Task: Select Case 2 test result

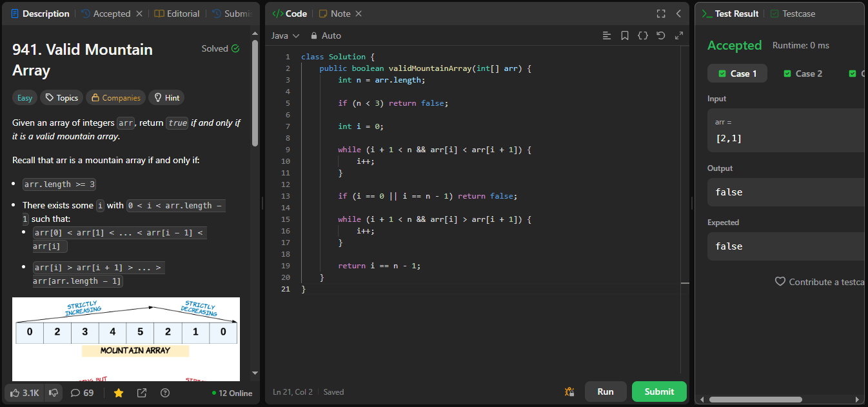Action: (x=803, y=74)
